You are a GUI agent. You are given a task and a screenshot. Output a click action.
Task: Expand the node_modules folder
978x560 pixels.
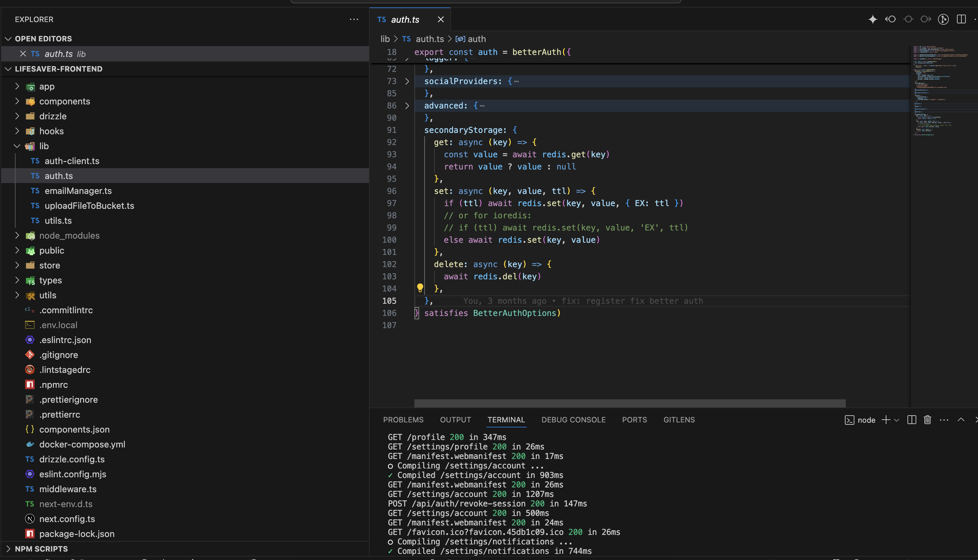(185, 235)
